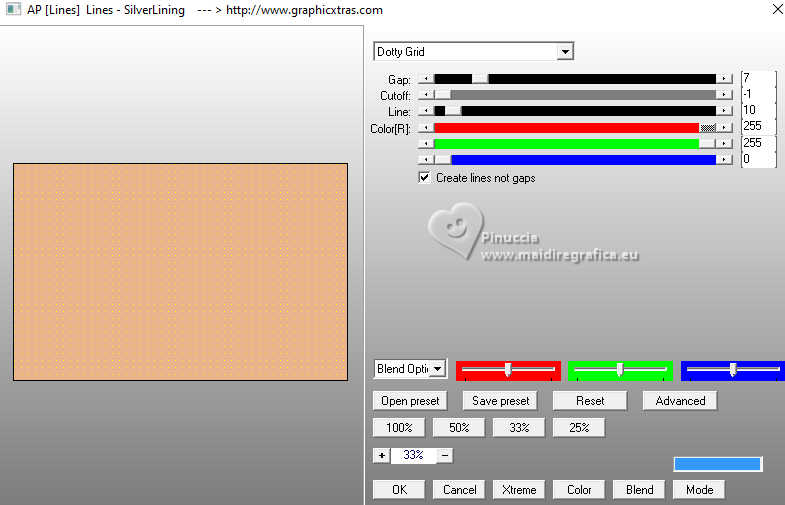Click the orange preview image

coord(180,272)
